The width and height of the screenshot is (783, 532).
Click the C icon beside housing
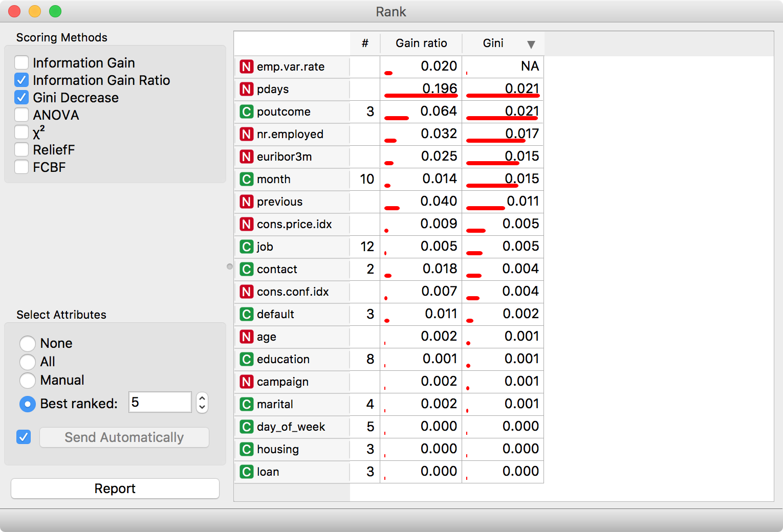tap(246, 449)
